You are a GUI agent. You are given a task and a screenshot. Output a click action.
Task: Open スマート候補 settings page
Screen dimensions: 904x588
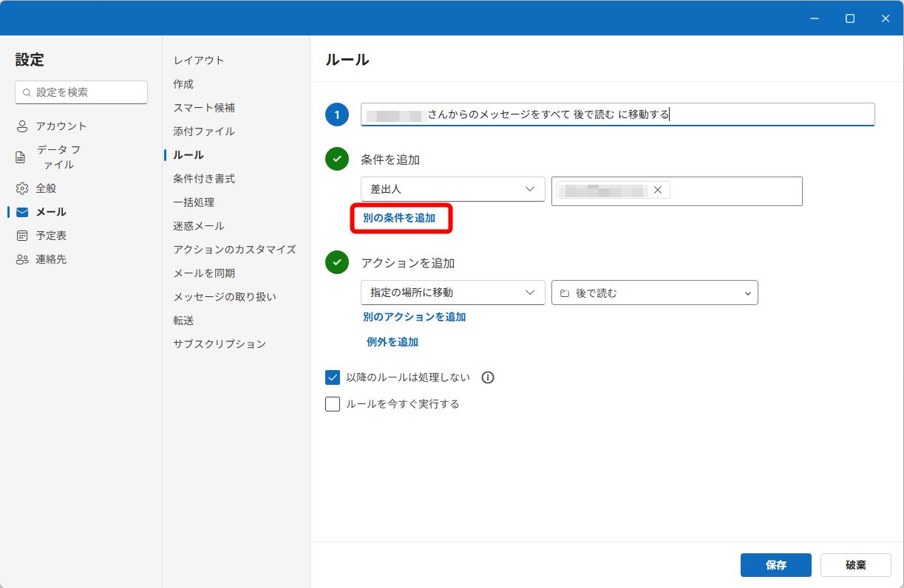coord(204,108)
